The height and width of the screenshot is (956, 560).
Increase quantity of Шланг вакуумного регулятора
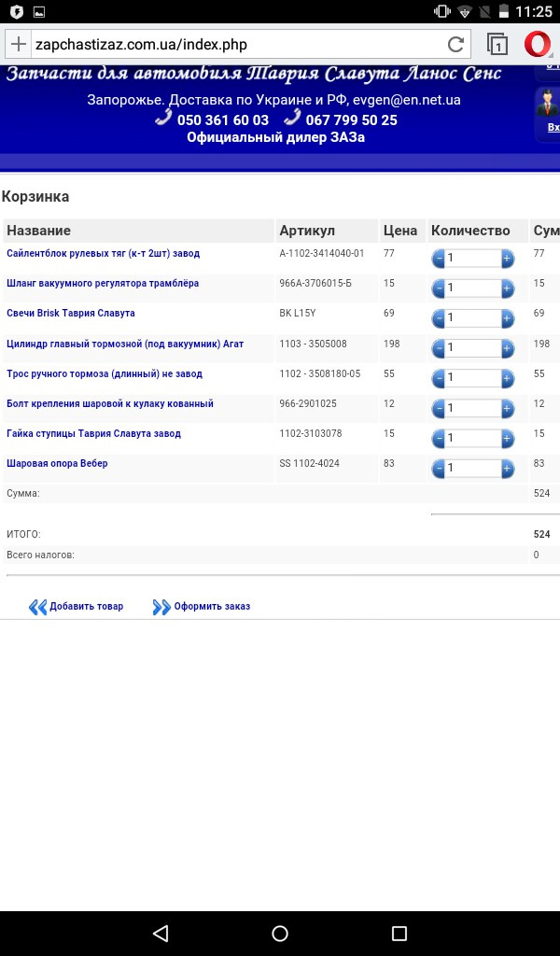(x=507, y=288)
